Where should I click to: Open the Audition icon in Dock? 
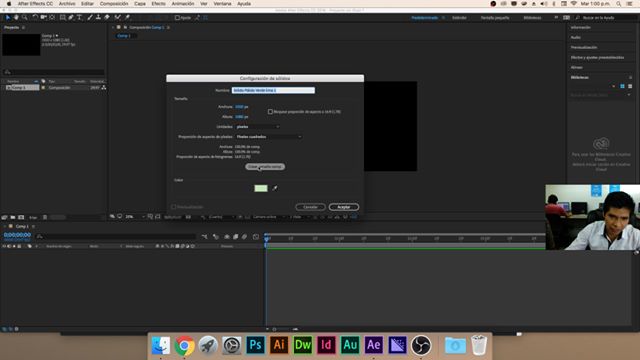click(x=350, y=345)
